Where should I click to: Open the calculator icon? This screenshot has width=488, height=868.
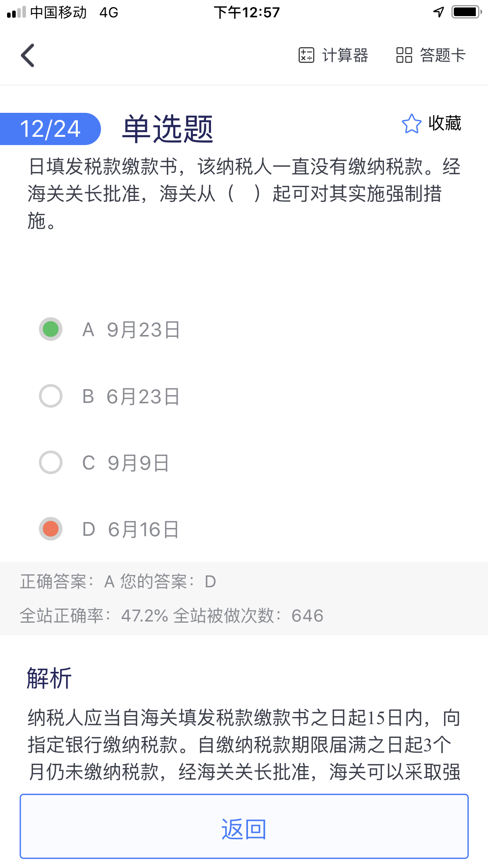[x=306, y=55]
